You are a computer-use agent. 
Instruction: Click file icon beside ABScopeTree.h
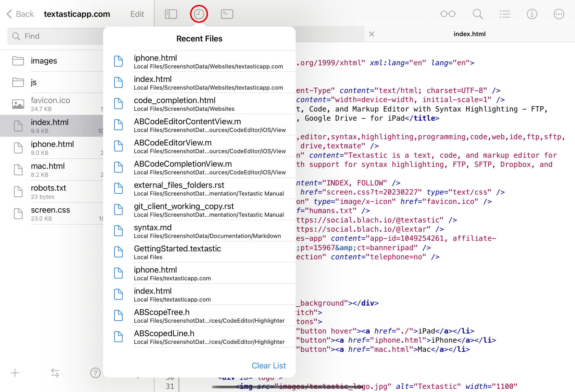point(118,315)
